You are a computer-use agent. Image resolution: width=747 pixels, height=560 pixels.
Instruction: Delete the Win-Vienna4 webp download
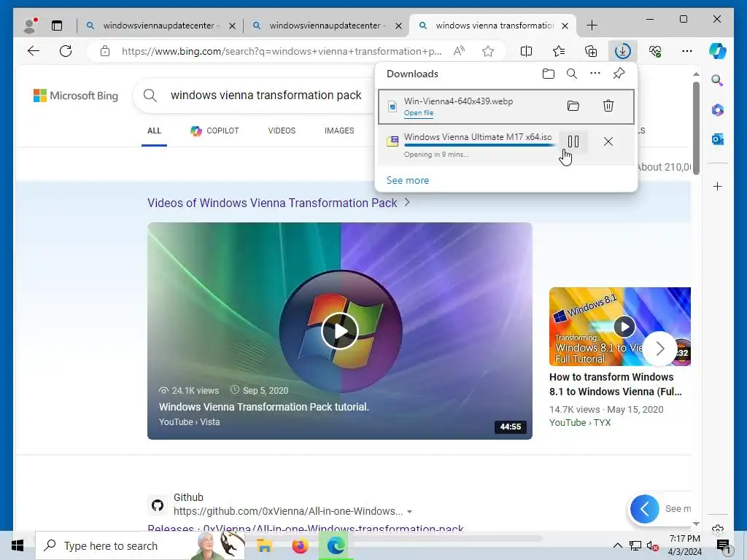click(x=608, y=106)
